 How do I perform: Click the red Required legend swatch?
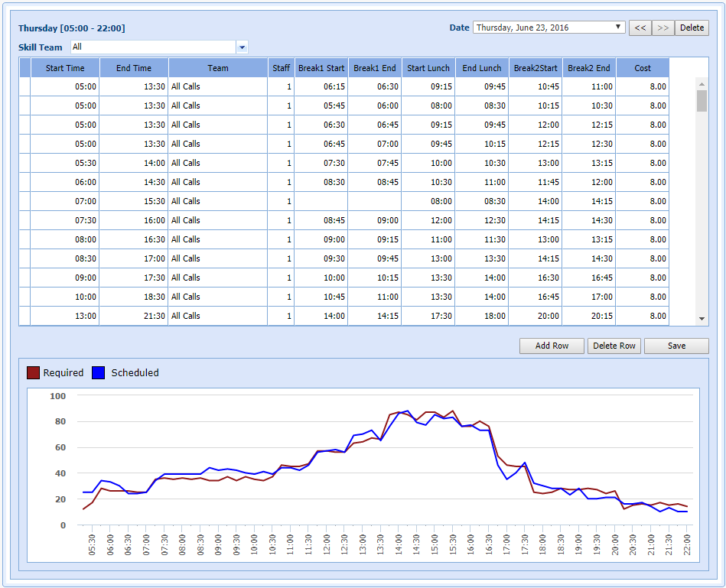[x=33, y=373]
